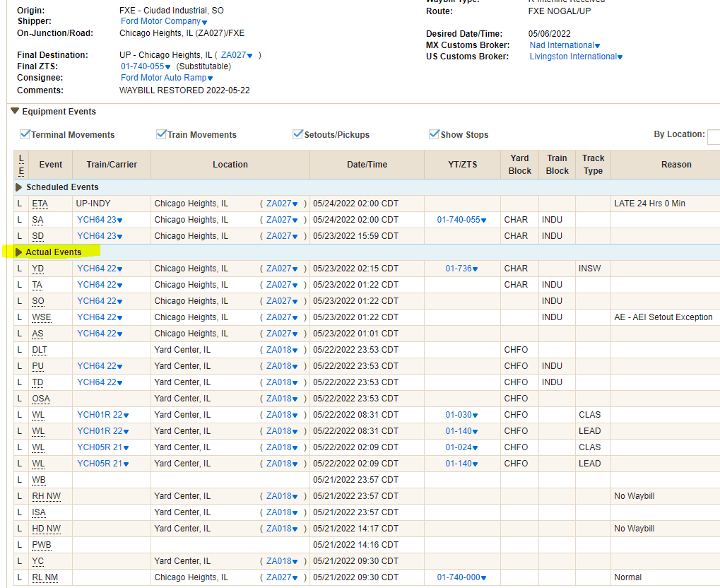
Task: Sort by the Event column header
Action: tap(50, 165)
